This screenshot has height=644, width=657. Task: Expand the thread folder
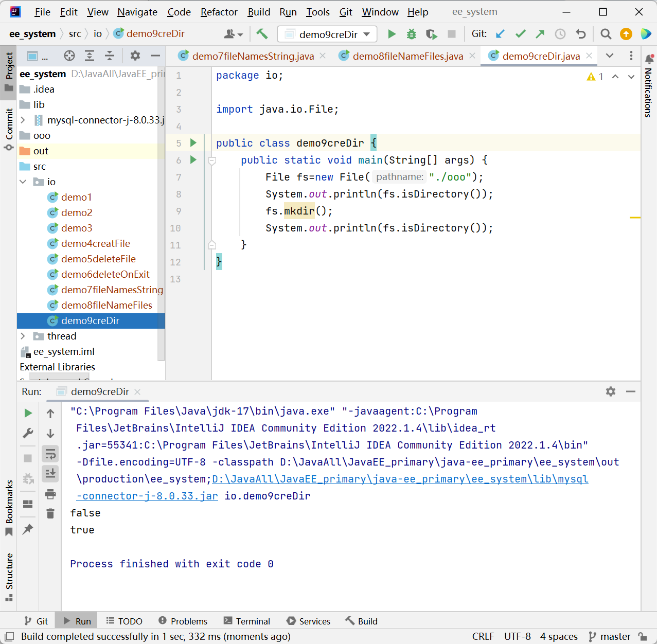pyautogui.click(x=23, y=336)
